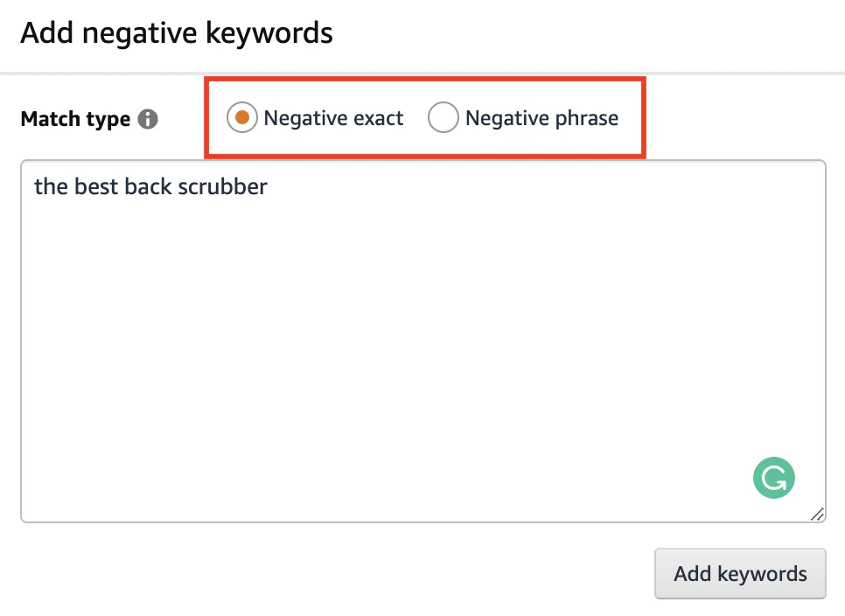Click the word "the" at the start of the keyword line
Viewport: 845px width, 616px height.
click(52, 186)
